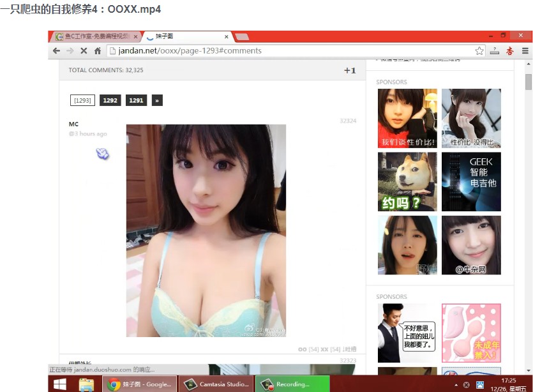Open File Explorer from the taskbar
Image resolution: width=533 pixels, height=392 pixels.
[86, 384]
